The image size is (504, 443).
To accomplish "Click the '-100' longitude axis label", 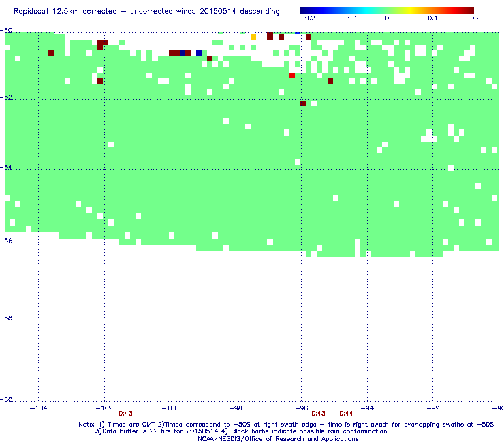I will [170, 408].
